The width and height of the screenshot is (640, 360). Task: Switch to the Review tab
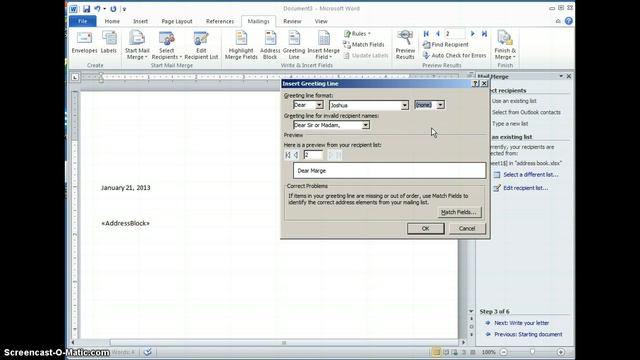click(x=292, y=21)
